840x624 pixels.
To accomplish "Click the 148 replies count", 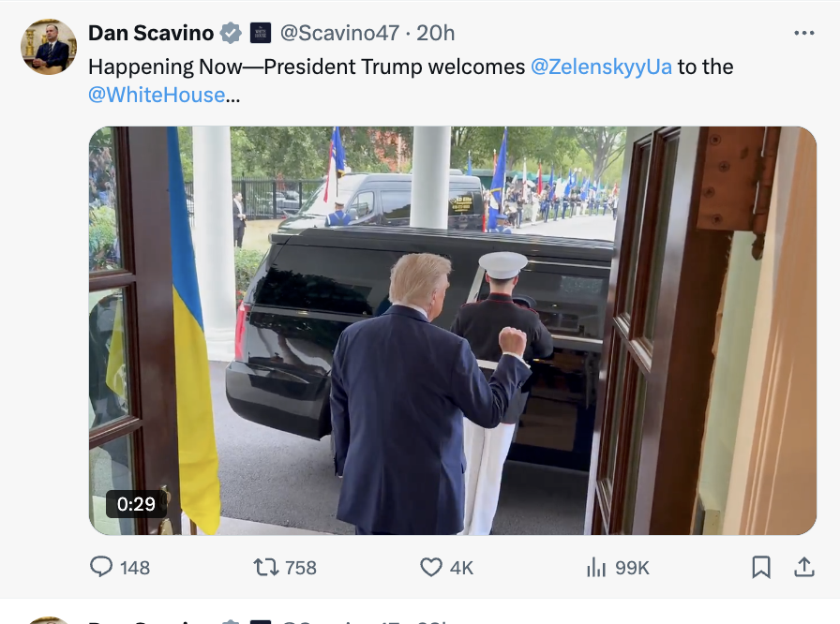I will pyautogui.click(x=135, y=568).
